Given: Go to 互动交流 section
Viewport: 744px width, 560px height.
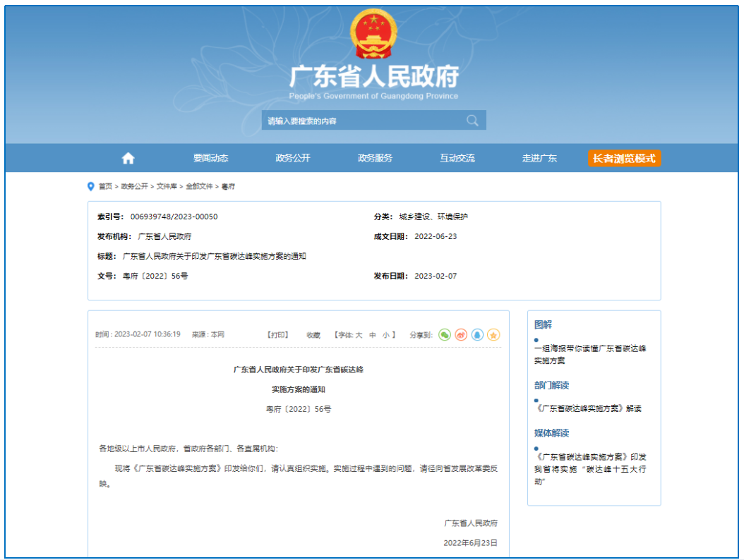Looking at the screenshot, I should click(457, 159).
